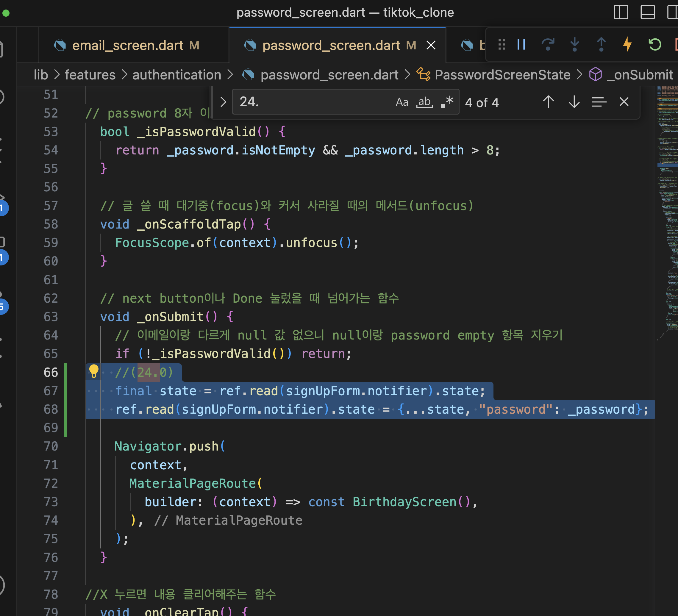Click the debug Step Over icon
Viewport: 678px width, 616px height.
click(548, 45)
